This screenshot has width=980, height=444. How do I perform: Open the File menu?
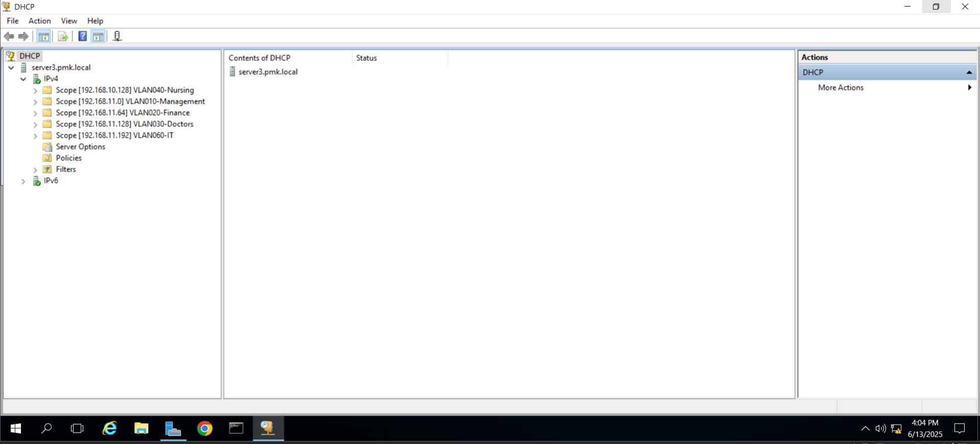[x=13, y=21]
